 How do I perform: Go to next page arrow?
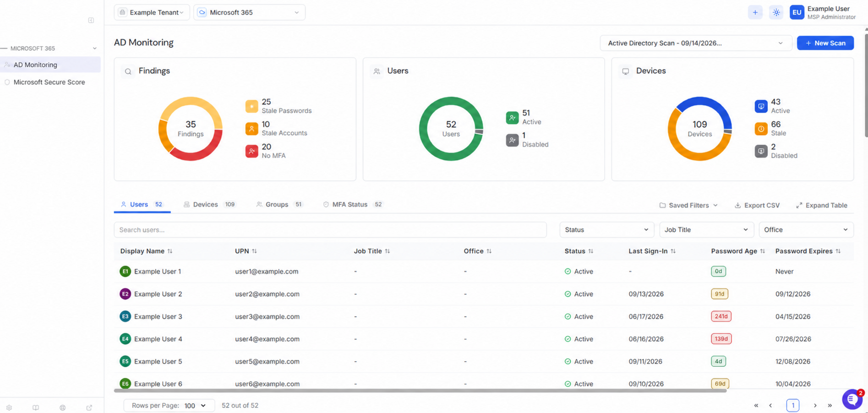pos(815,406)
